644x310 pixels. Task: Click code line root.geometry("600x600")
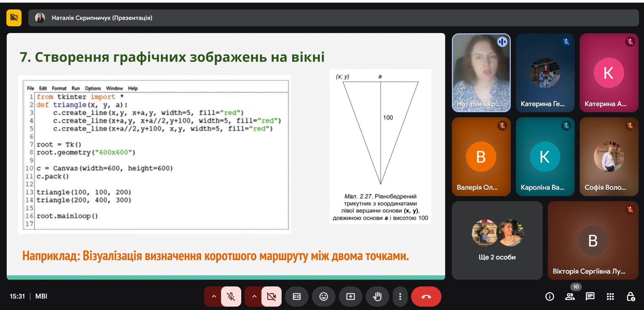pos(86,152)
